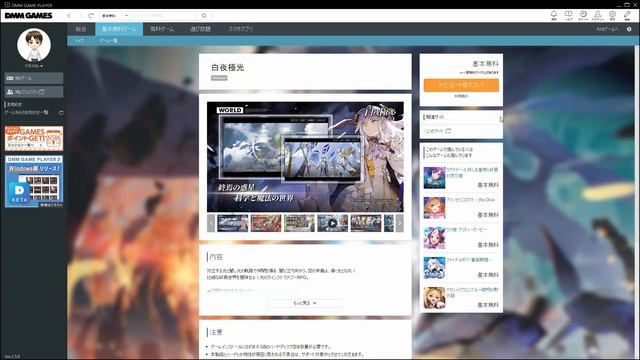Select the 総合 tab
The image size is (640, 360).
81,29
